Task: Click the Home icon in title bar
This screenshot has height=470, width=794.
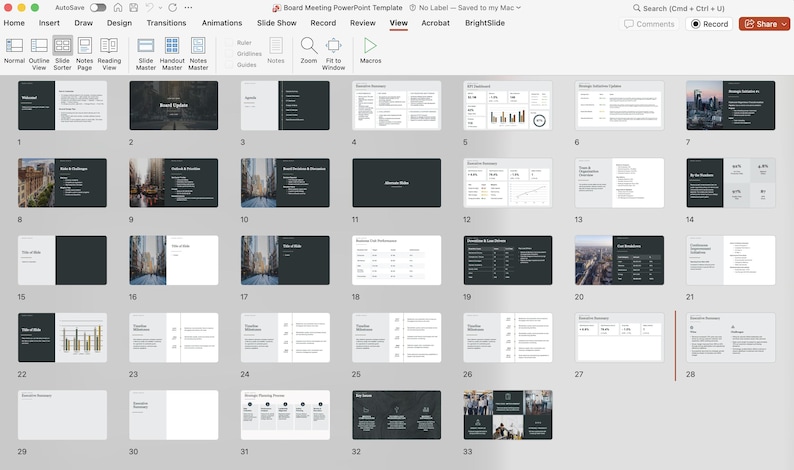Action: pyautogui.click(x=117, y=8)
